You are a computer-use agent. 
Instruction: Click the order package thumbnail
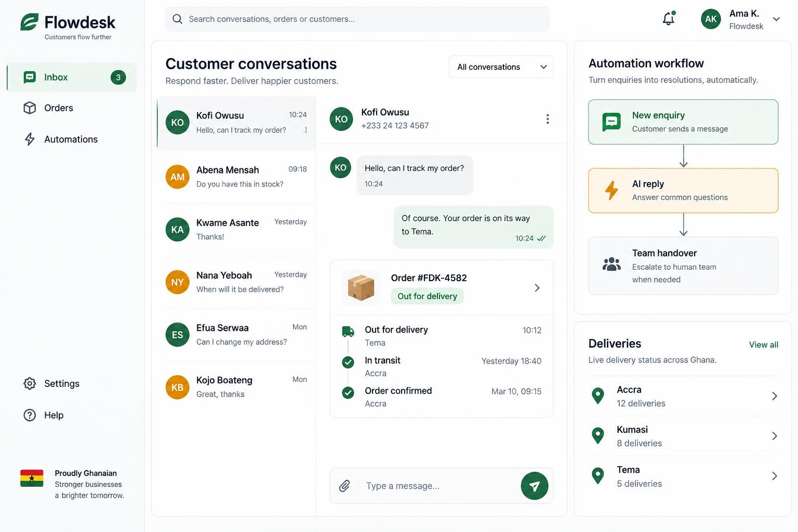pyautogui.click(x=361, y=287)
